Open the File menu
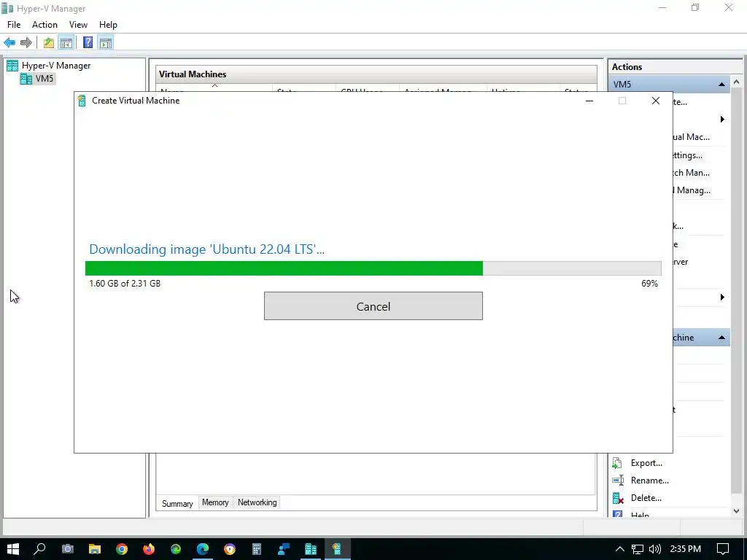 pos(14,25)
